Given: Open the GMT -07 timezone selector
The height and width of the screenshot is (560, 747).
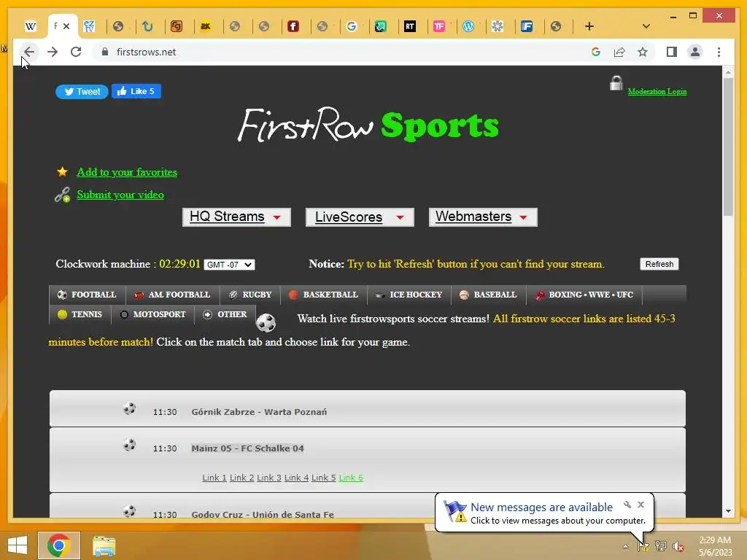Looking at the screenshot, I should [x=229, y=265].
